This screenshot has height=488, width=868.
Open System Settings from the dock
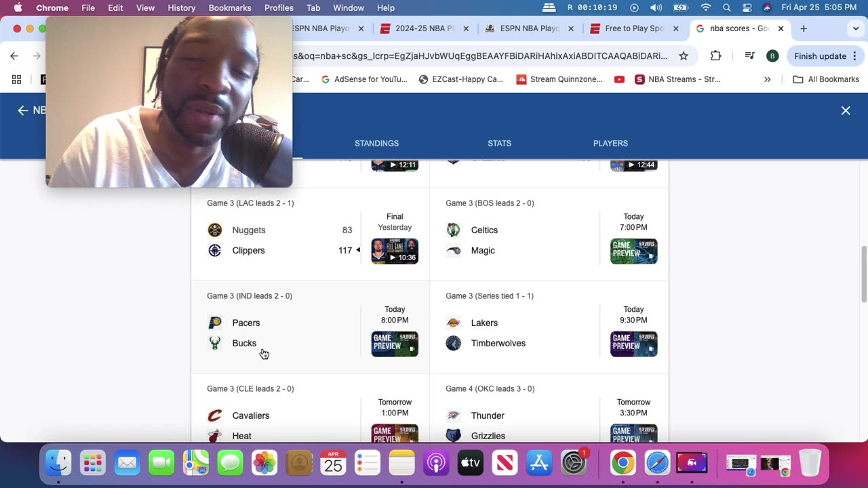[574, 464]
